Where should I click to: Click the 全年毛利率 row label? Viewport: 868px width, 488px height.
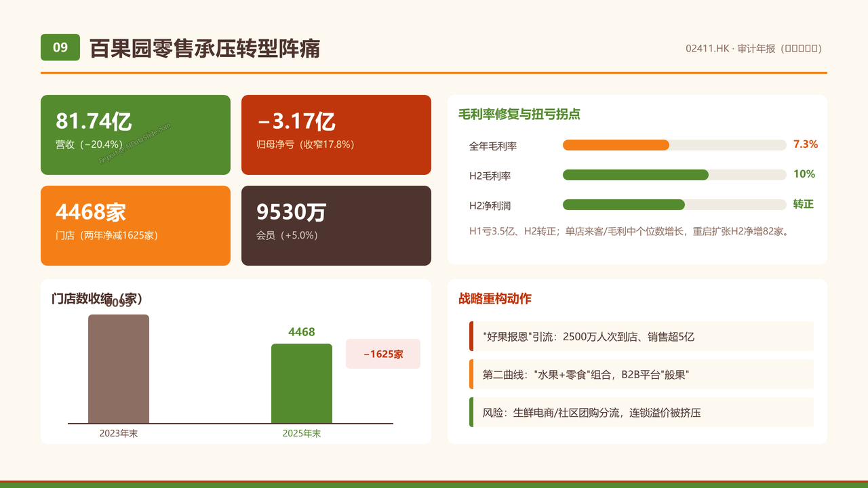point(493,146)
